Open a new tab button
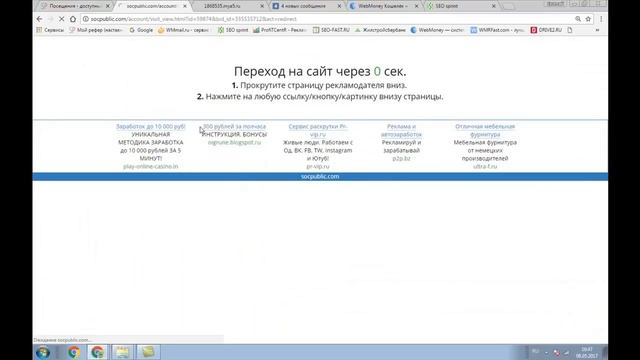Screen dimensions: 640x360 508,6
